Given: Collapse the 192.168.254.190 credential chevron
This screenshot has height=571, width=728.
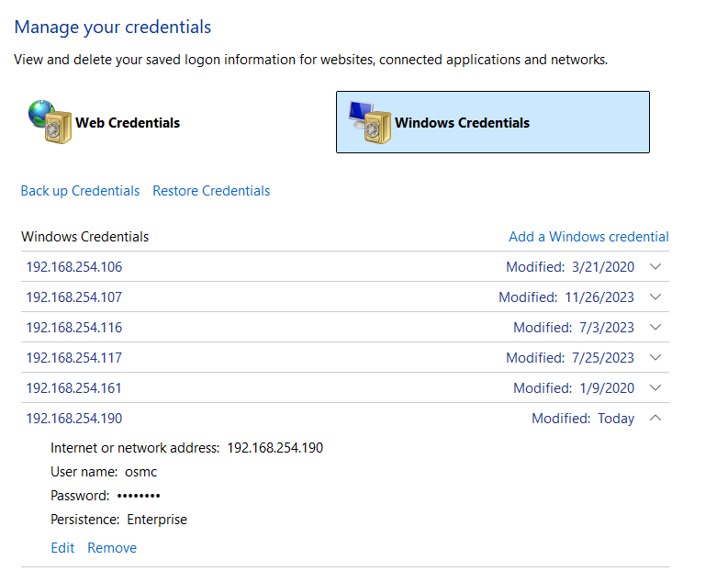Looking at the screenshot, I should point(655,418).
